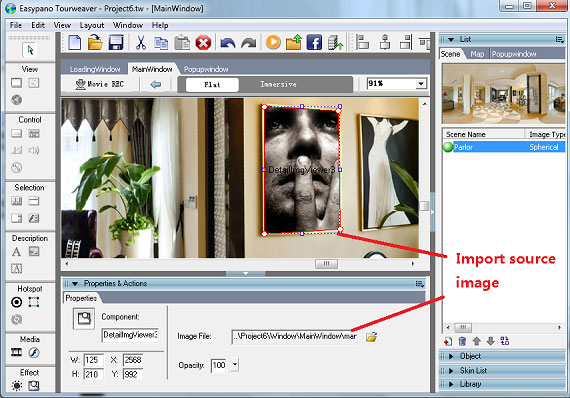The image size is (570, 398).
Task: Share the tour to Facebook
Action: pyautogui.click(x=314, y=42)
